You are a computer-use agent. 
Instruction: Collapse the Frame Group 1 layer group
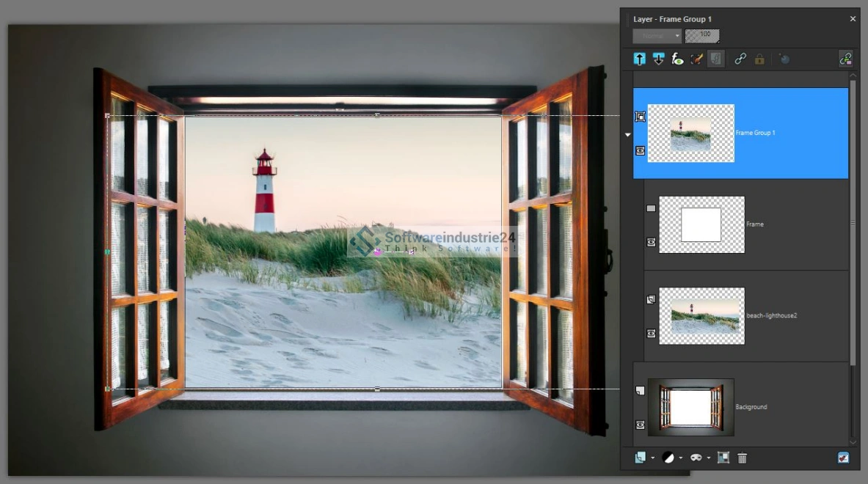(627, 135)
